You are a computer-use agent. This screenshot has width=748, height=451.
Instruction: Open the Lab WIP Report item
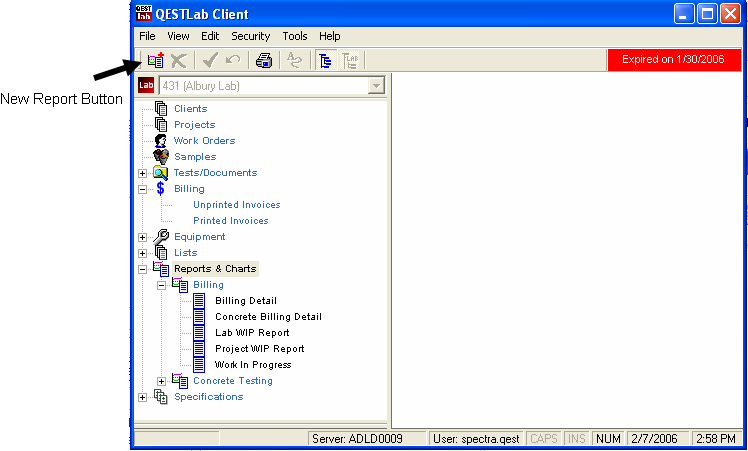(x=252, y=333)
